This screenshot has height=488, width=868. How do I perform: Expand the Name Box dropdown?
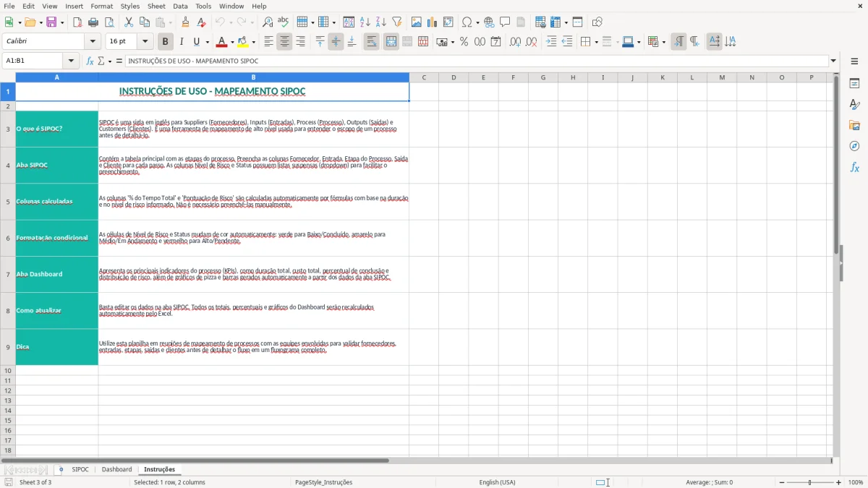pos(71,61)
